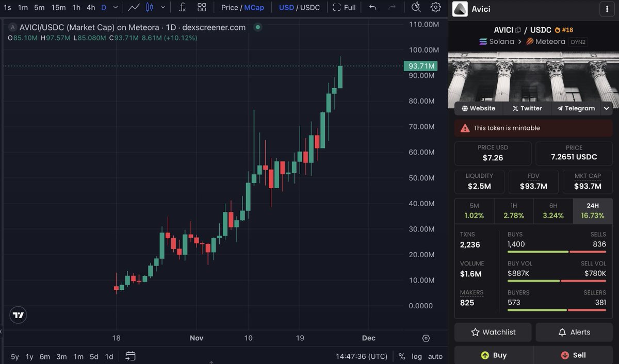619x364 pixels.
Task: Select the 1s timeframe
Action: pos(7,8)
